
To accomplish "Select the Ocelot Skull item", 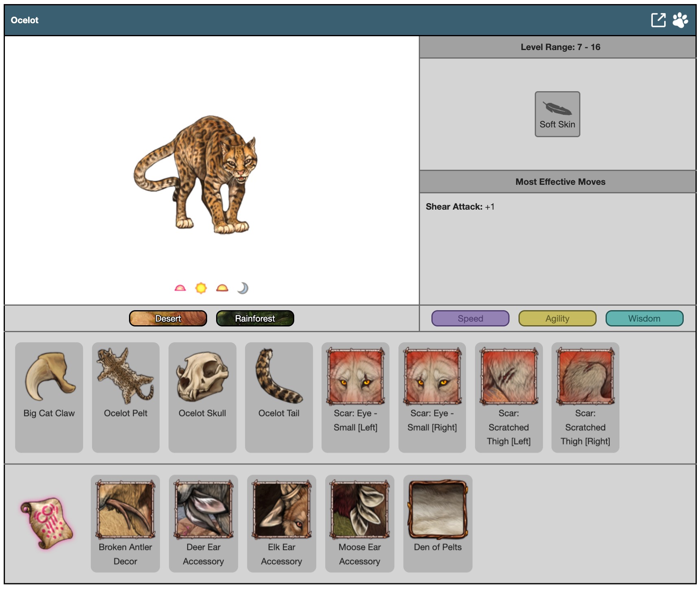I will (202, 397).
